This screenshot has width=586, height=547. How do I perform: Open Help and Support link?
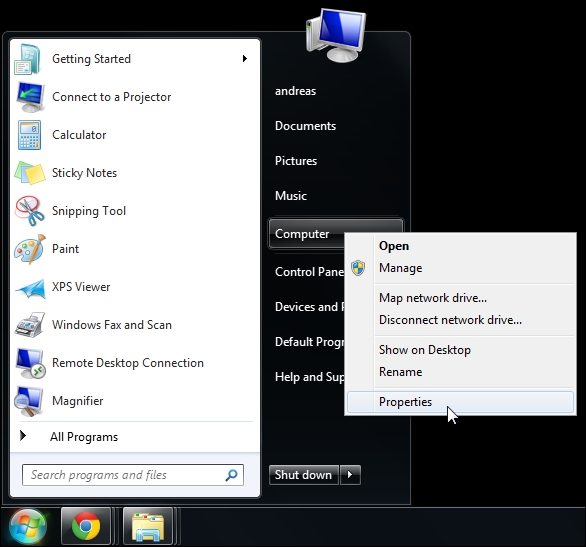pyautogui.click(x=309, y=377)
